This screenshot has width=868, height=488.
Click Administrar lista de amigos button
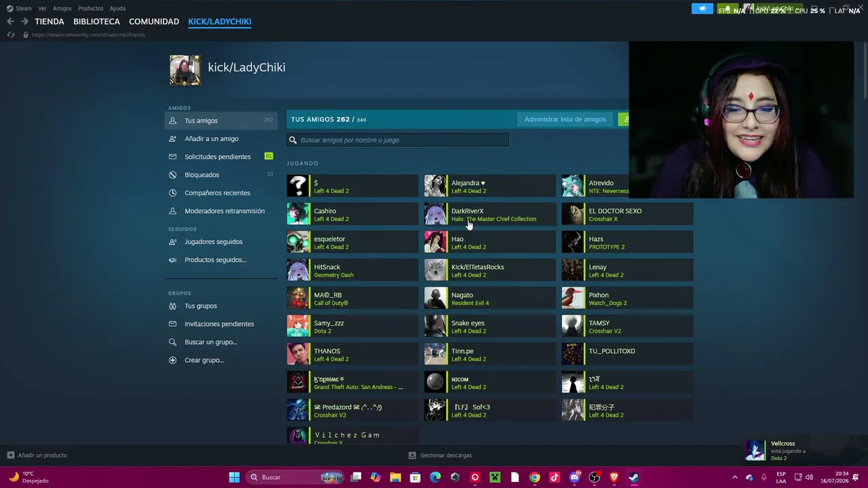click(565, 119)
